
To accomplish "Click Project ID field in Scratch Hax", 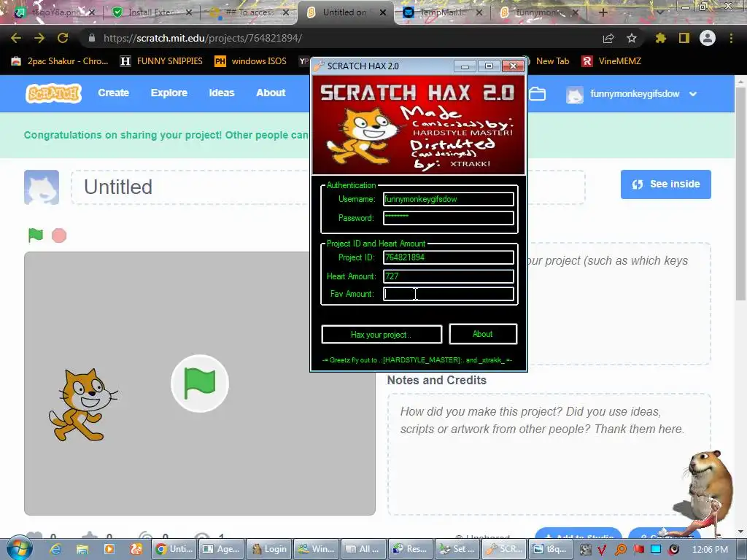I will pyautogui.click(x=449, y=257).
